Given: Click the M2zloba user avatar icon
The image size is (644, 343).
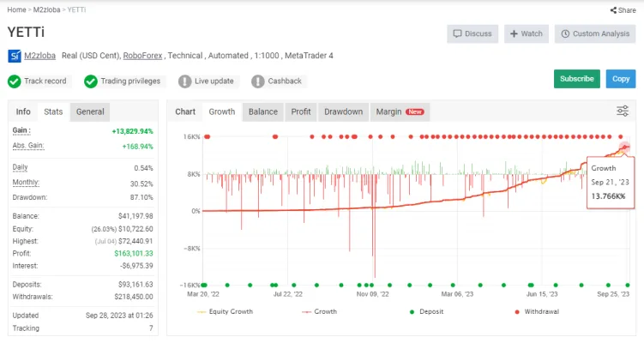Looking at the screenshot, I should coord(15,56).
